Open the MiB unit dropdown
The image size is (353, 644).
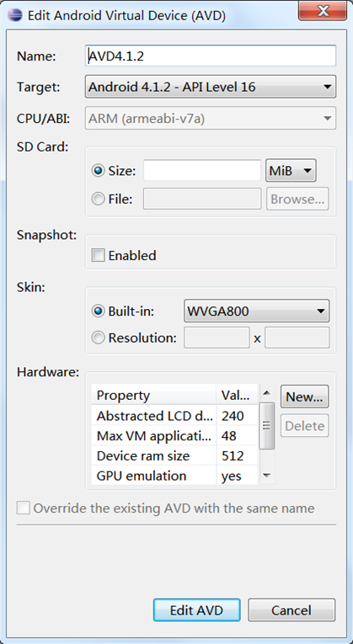pyautogui.click(x=291, y=170)
